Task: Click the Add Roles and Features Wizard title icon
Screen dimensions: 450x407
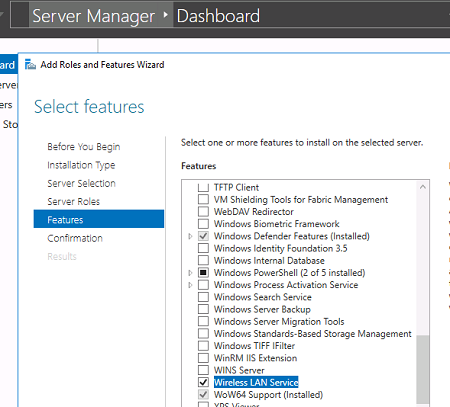Action: coord(30,64)
